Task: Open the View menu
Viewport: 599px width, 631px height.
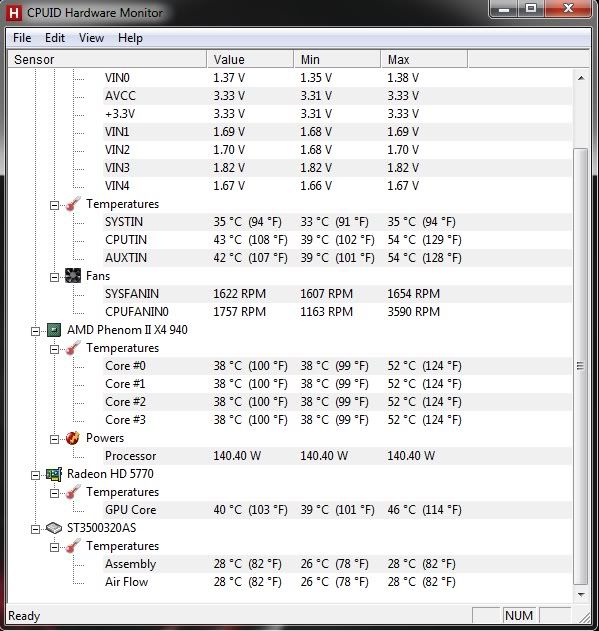Action: point(91,38)
